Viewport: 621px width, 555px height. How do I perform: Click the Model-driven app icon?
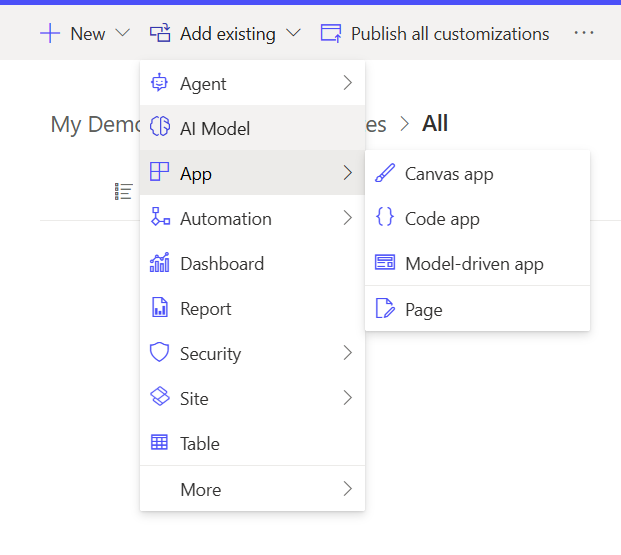385,262
